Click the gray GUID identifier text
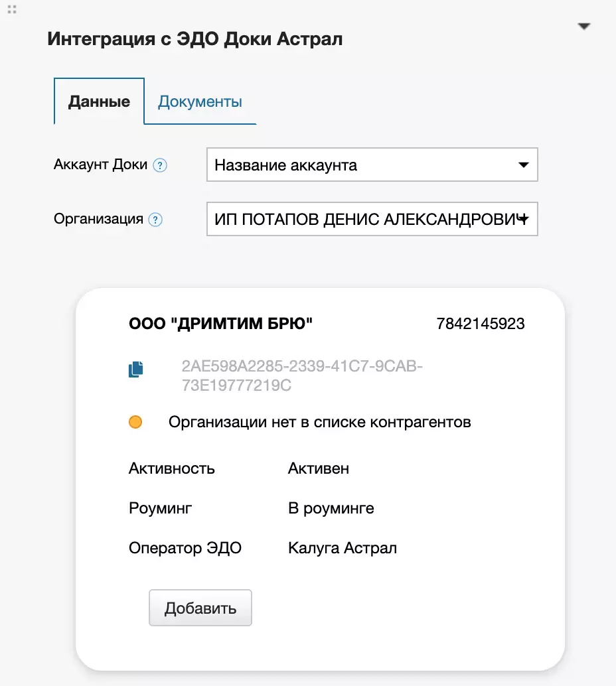The image size is (616, 686). point(302,376)
